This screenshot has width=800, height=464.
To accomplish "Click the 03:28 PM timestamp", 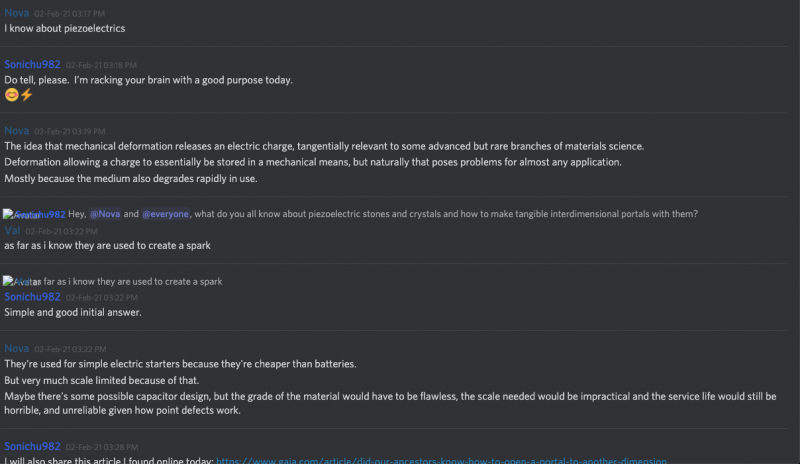I will (x=100, y=446).
